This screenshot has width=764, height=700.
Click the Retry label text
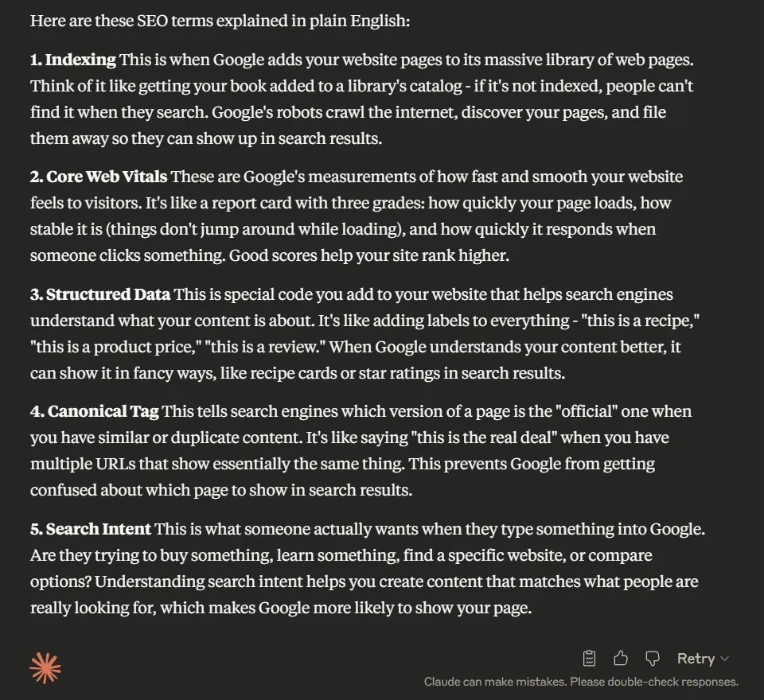click(x=695, y=658)
